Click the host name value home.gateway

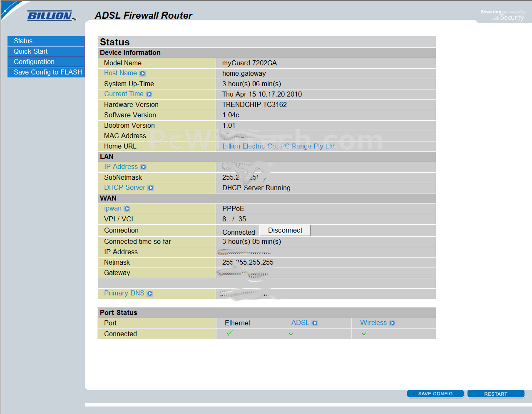tap(244, 74)
